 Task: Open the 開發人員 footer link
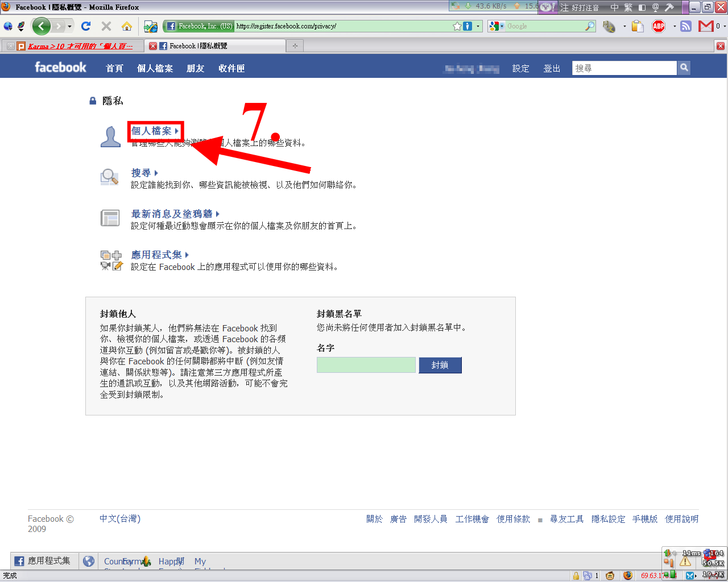pos(431,519)
